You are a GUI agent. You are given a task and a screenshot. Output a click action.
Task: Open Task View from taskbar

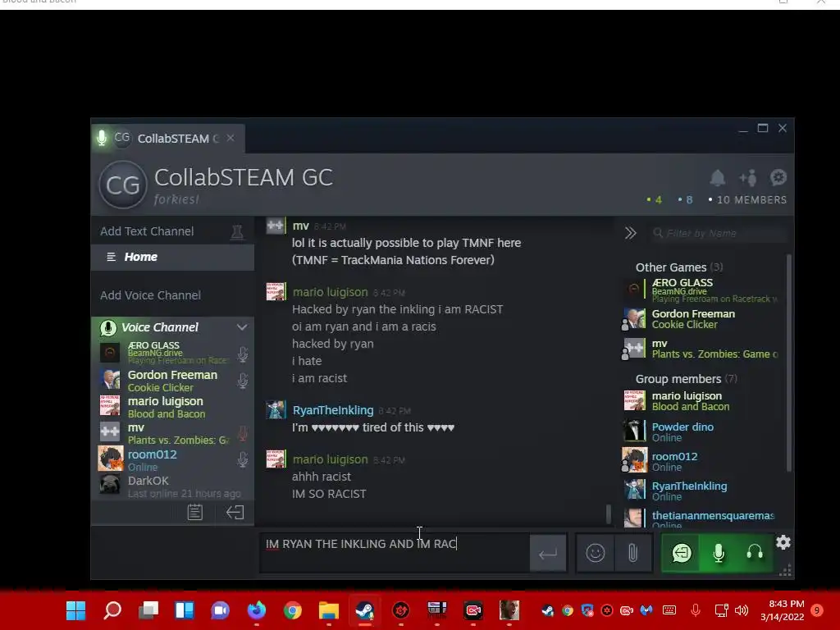tap(148, 610)
